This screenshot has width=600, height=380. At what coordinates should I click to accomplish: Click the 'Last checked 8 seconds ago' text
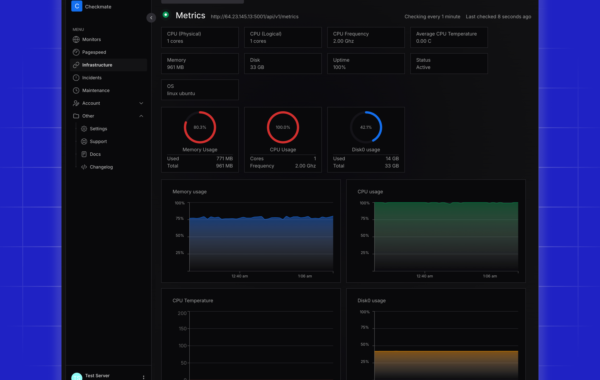(x=498, y=17)
